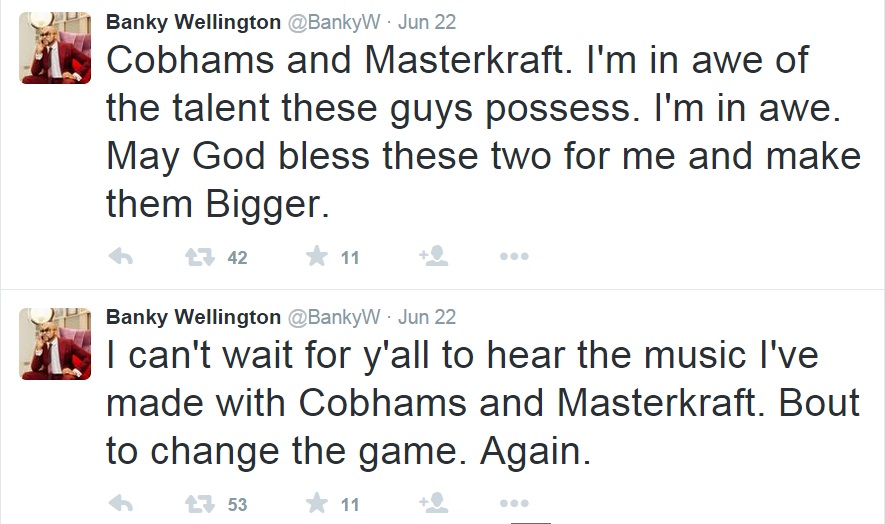885x524 pixels.
Task: Click follow user icon on second tweet
Action: point(433,504)
